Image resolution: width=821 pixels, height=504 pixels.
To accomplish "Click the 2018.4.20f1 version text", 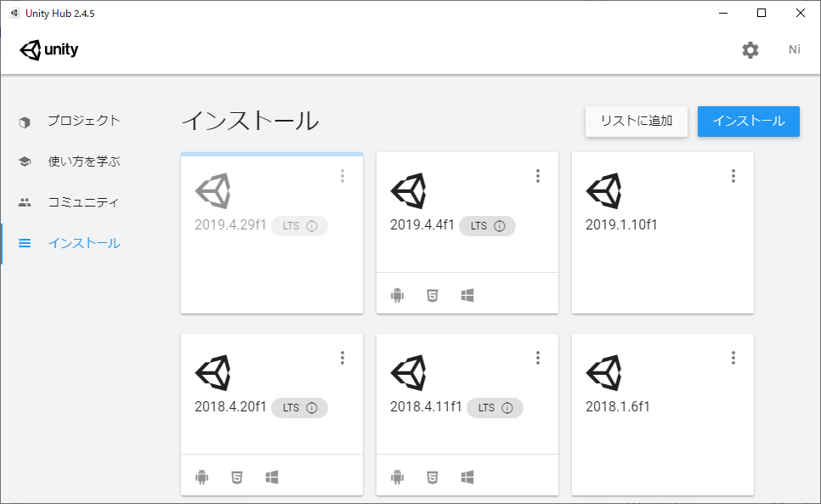I will pyautogui.click(x=230, y=406).
